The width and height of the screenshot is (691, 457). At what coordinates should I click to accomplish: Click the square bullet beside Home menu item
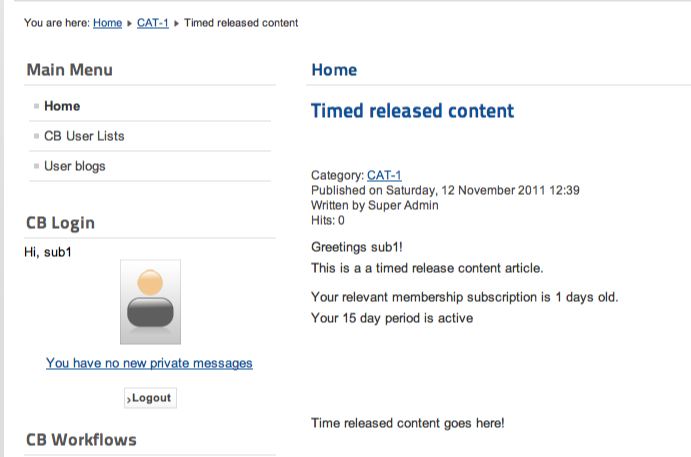click(x=37, y=106)
